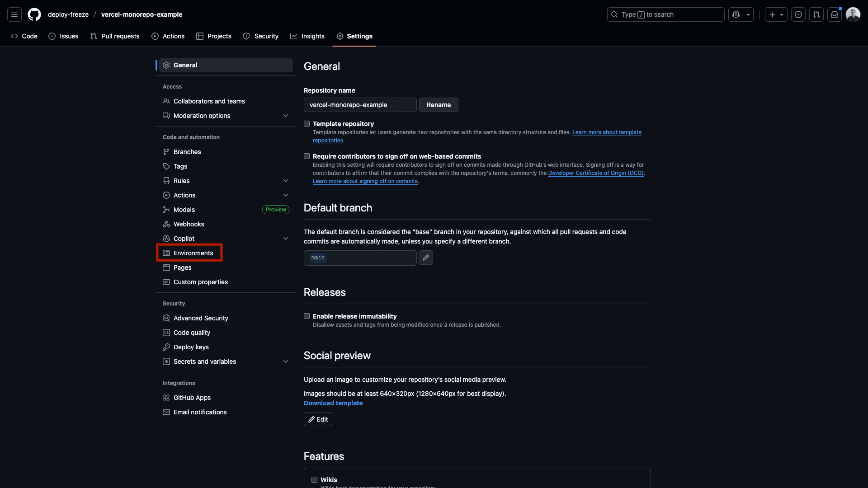Follow the Download template link

point(333,403)
